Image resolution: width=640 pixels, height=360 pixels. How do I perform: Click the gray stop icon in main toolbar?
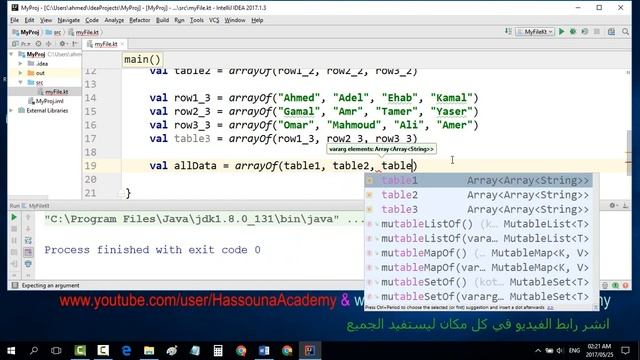click(597, 32)
